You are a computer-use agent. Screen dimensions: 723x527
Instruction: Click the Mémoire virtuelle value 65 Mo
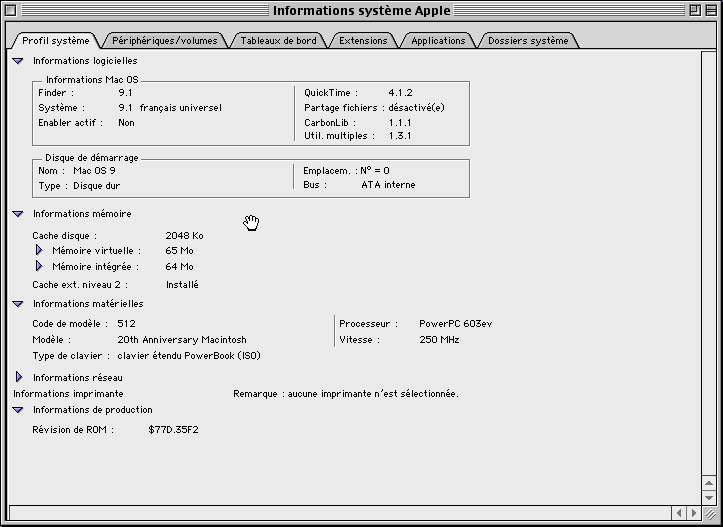click(x=179, y=251)
